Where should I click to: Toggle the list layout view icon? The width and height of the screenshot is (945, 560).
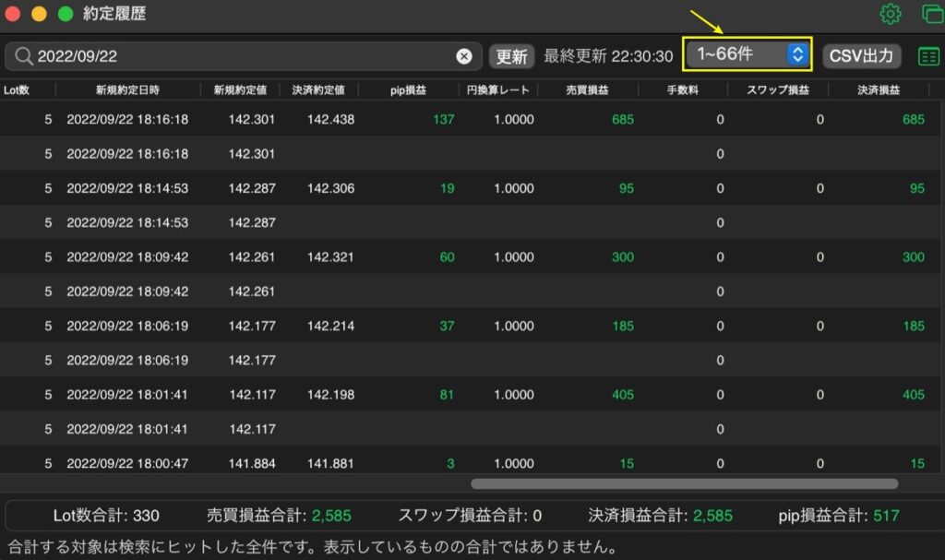pos(928,56)
